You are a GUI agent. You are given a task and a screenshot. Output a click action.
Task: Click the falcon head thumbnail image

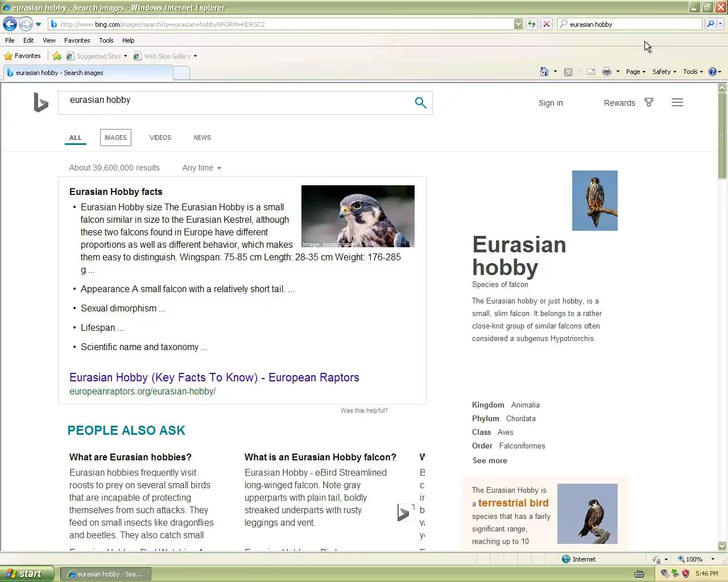(358, 216)
